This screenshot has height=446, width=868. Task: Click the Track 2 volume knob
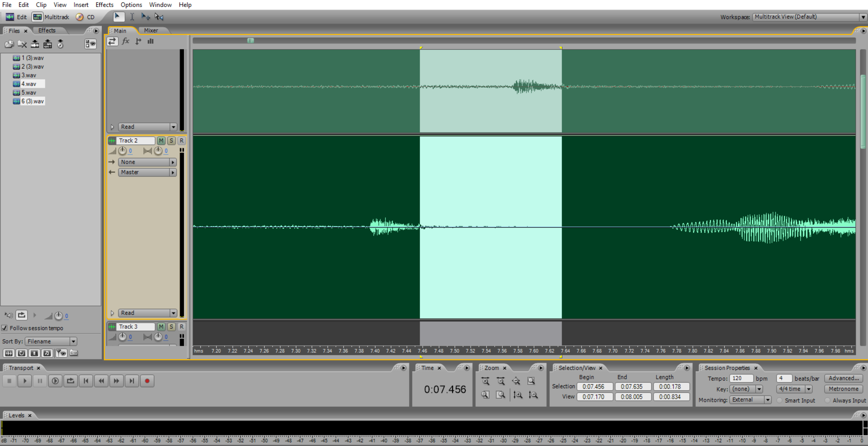[122, 151]
